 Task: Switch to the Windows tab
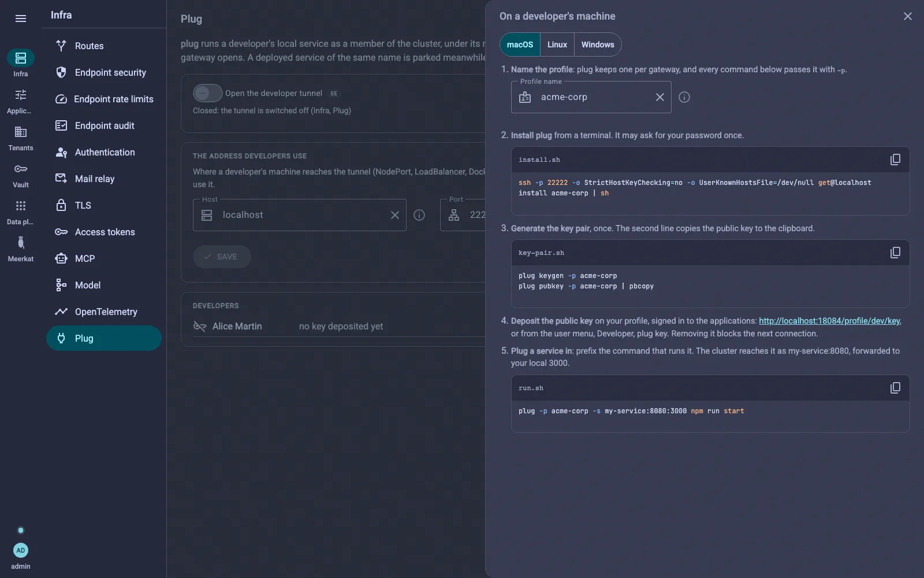pos(598,45)
